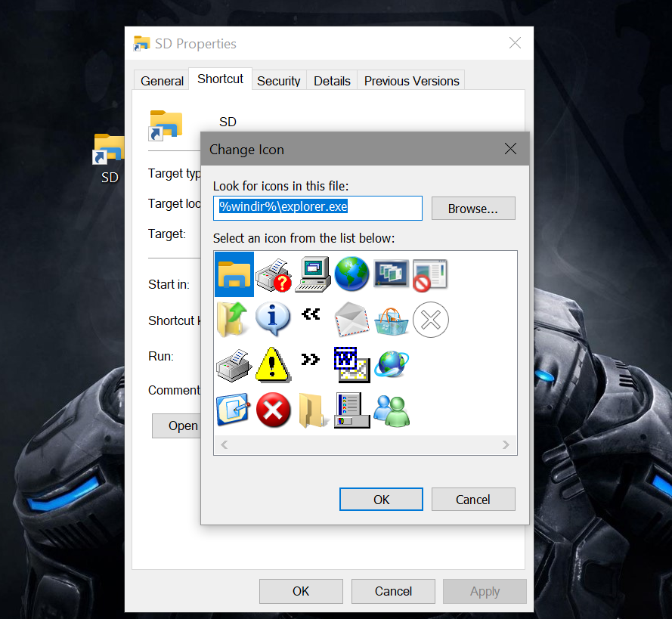Select the multiple windows monitor icon
672x619 pixels.
(x=391, y=274)
